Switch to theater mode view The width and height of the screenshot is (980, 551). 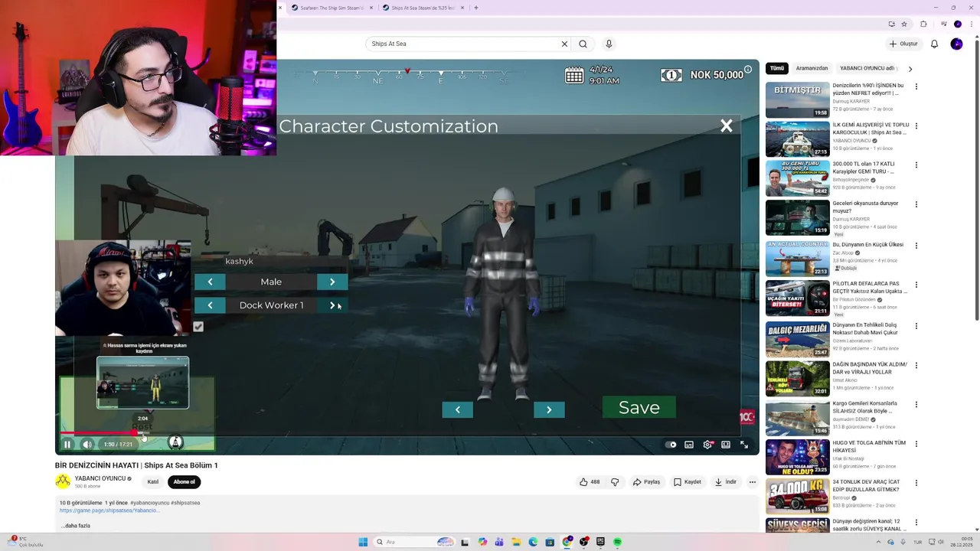726,445
